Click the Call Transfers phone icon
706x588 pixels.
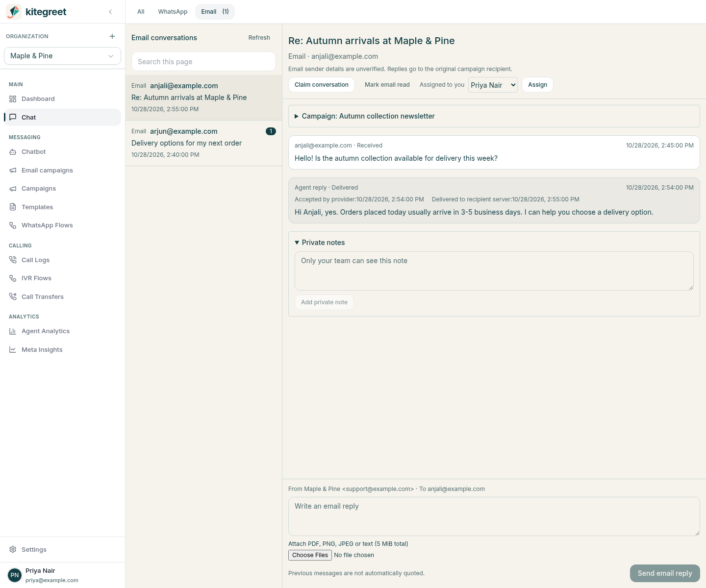13,296
